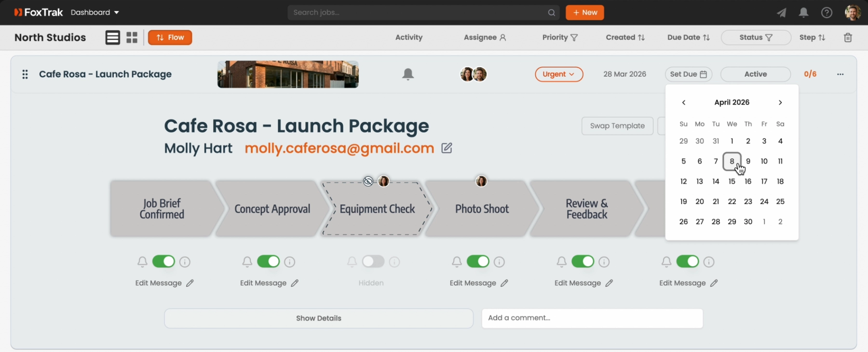Click the molly.caferosa@gmail.com email link
Viewport: 868px width, 352px height.
(339, 148)
